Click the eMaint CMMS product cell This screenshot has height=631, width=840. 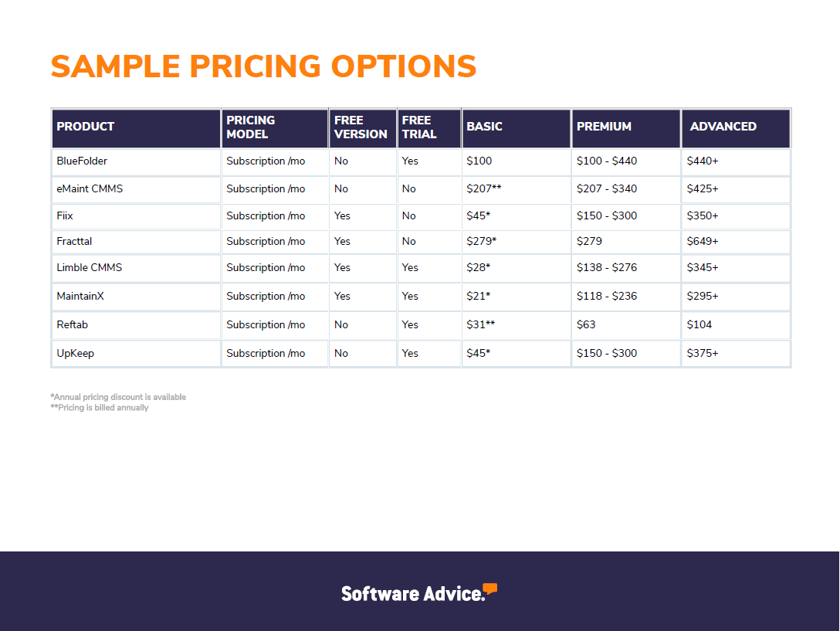136,189
